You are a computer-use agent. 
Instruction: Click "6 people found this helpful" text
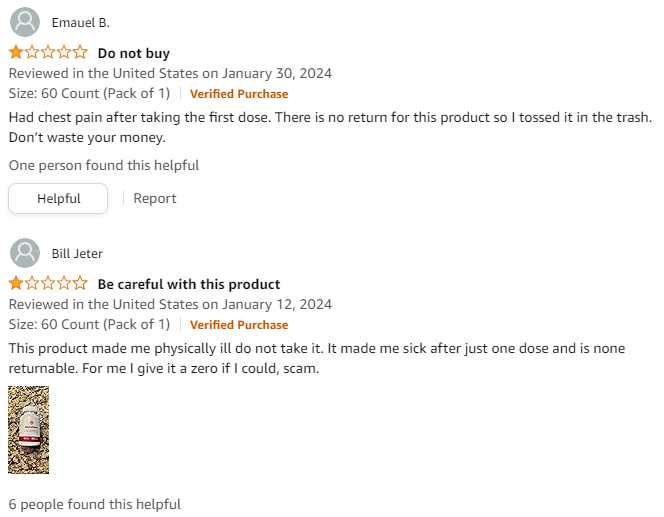(95, 504)
